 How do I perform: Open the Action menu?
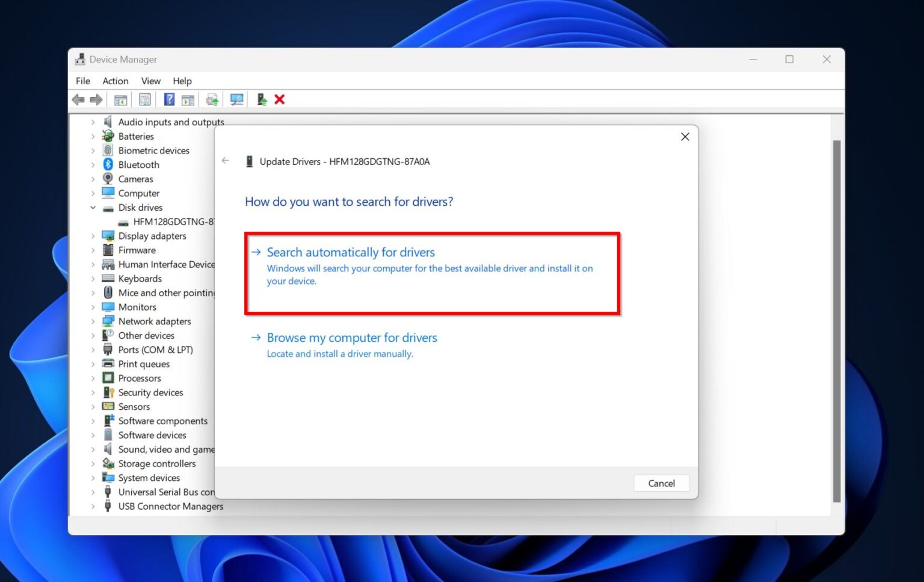[115, 81]
